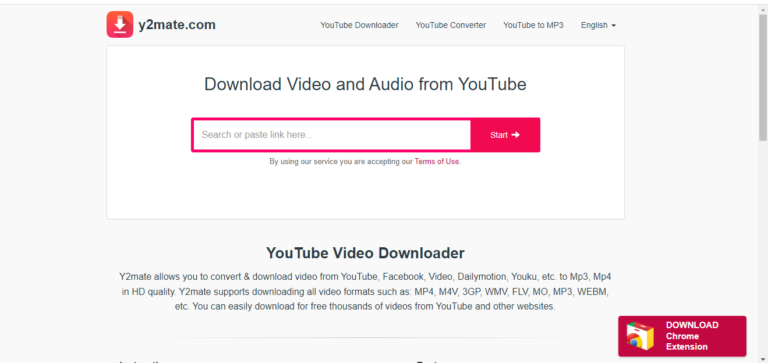Open YouTube to MP3 page

pyautogui.click(x=533, y=25)
